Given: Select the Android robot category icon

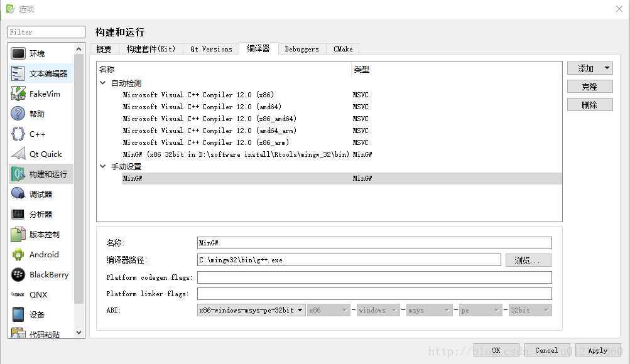Looking at the screenshot, I should click(18, 254).
